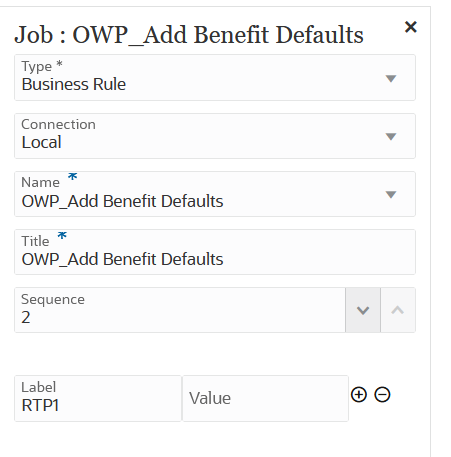The height and width of the screenshot is (457, 451).
Task: Open the Connection dropdown arrow
Action: (x=391, y=136)
